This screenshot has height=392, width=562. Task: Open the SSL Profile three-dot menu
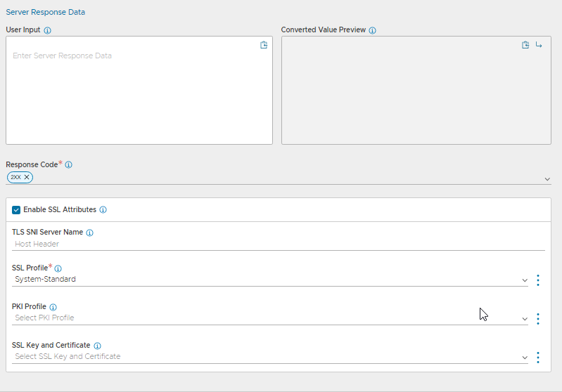(x=538, y=280)
